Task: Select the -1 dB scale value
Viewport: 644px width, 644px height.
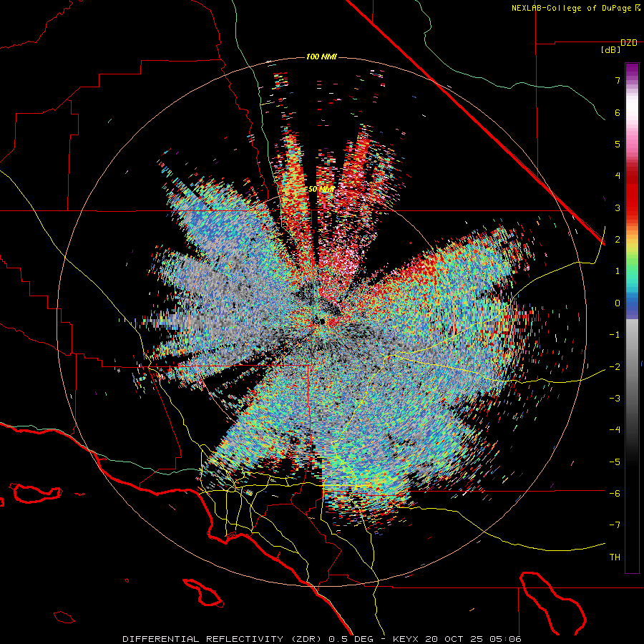Action: click(x=615, y=335)
